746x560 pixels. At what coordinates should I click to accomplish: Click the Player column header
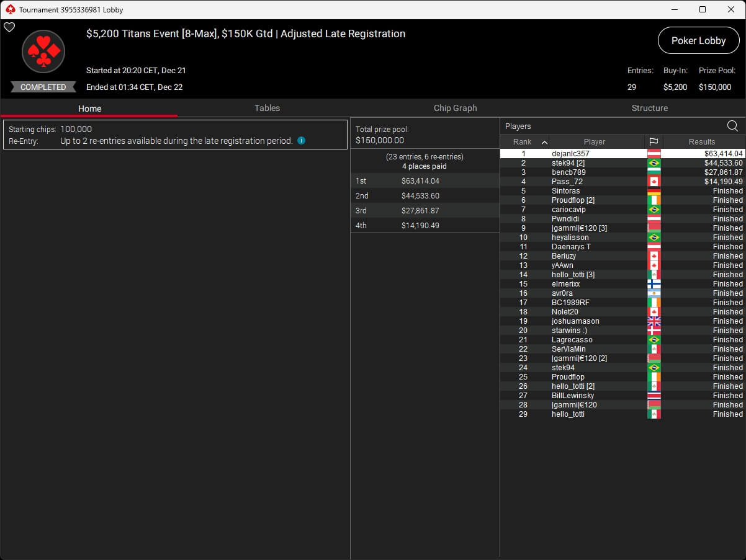click(594, 142)
